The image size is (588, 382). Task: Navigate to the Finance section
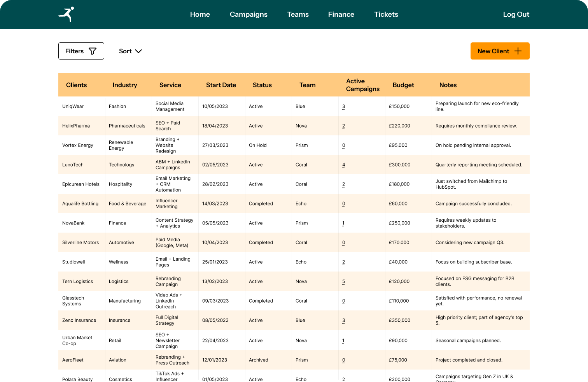coord(341,14)
